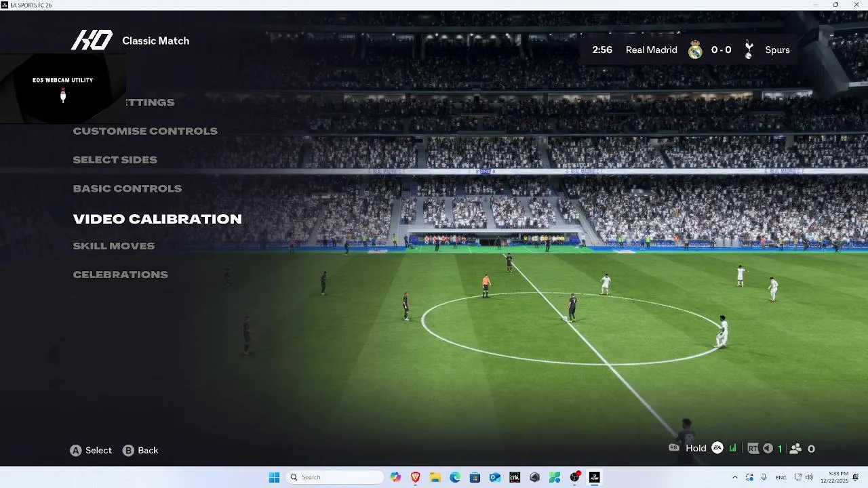Click the B Back button prompt
Screen dimensions: 868x488
[140, 450]
